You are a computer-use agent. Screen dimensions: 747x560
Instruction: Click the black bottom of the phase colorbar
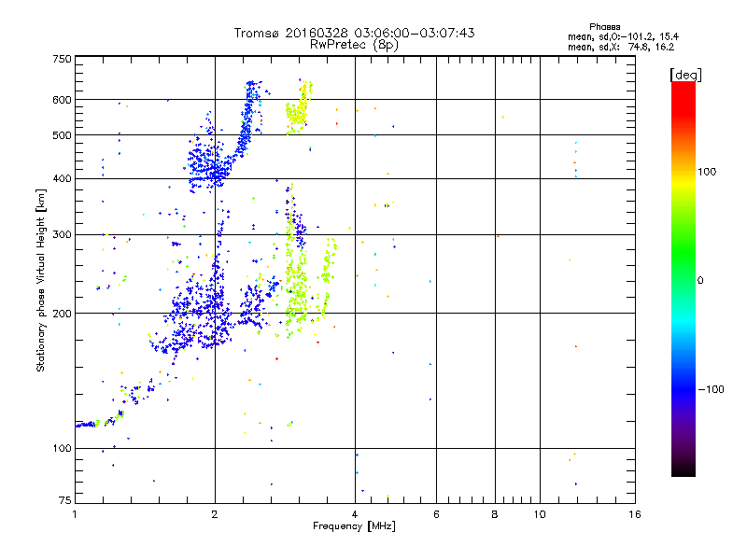684,470
